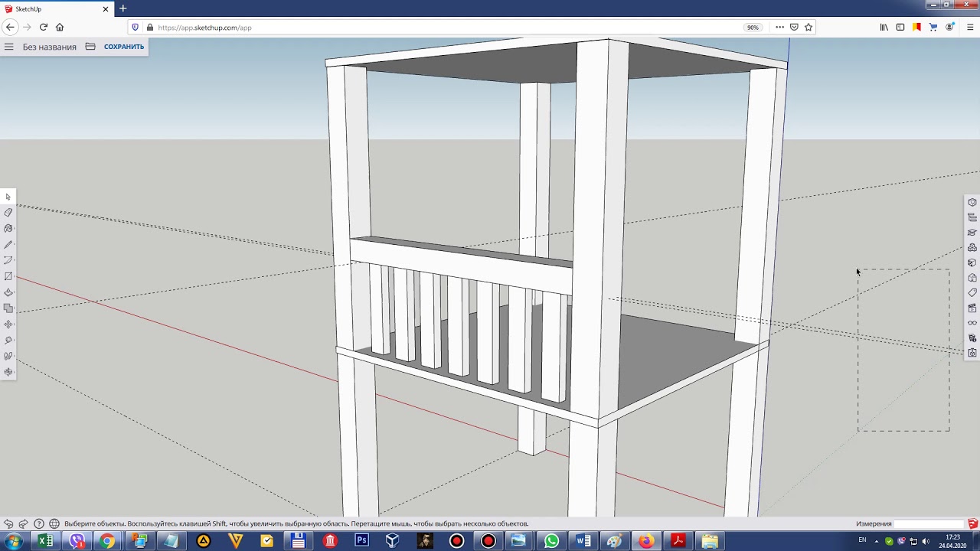Open the help question mark icon

coord(39,524)
